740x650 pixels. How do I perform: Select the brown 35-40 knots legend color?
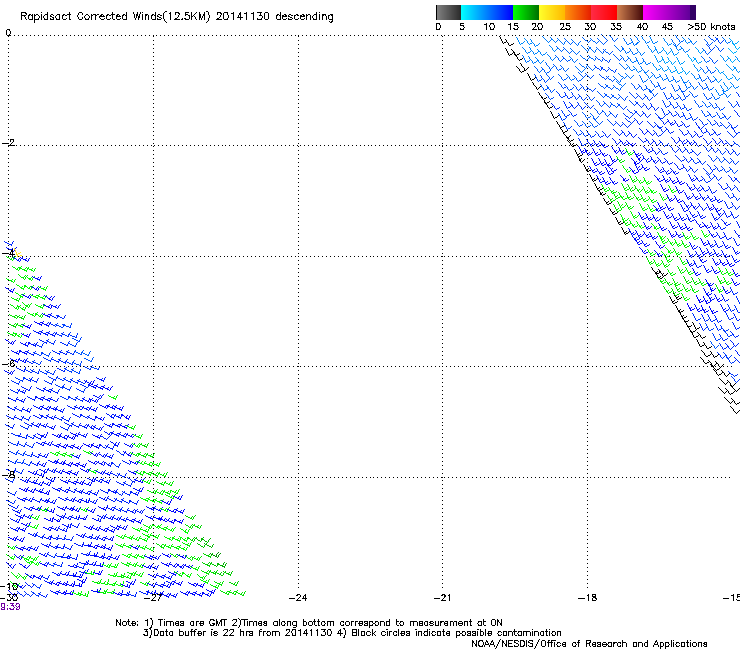pos(630,12)
